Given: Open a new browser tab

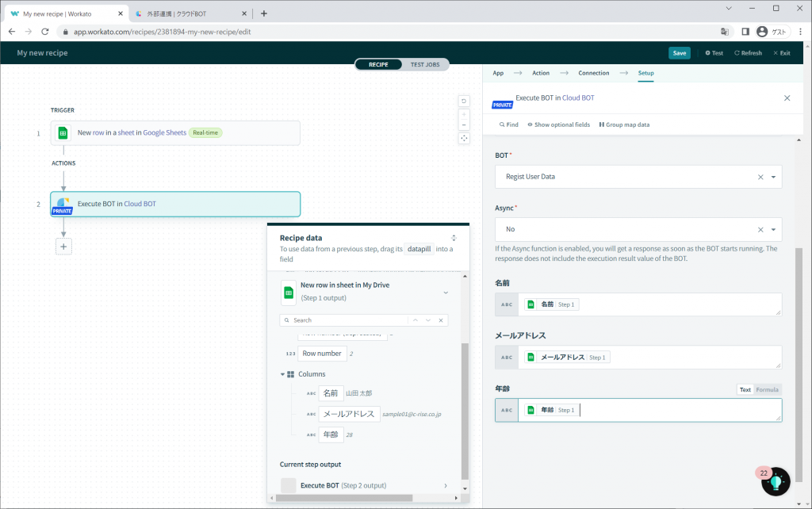Looking at the screenshot, I should click(x=264, y=13).
